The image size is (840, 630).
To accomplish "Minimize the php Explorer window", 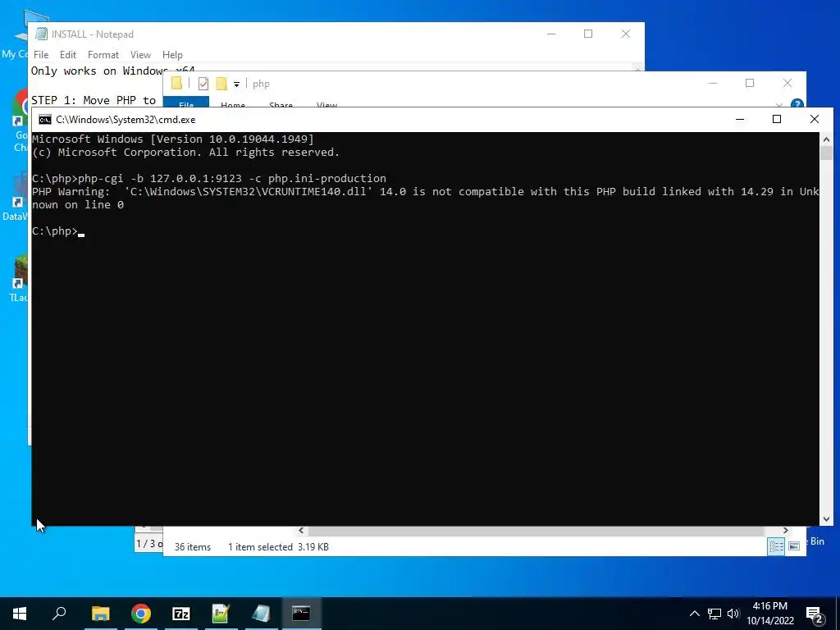I will [x=713, y=83].
